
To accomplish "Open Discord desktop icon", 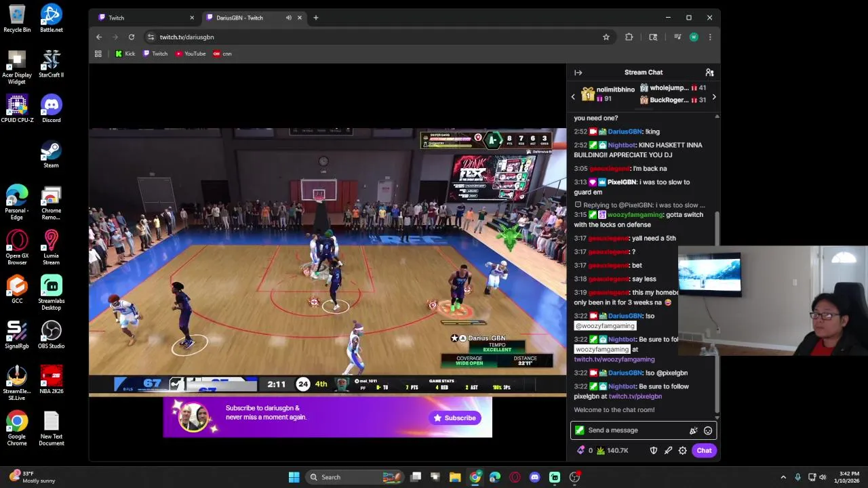I will point(52,109).
